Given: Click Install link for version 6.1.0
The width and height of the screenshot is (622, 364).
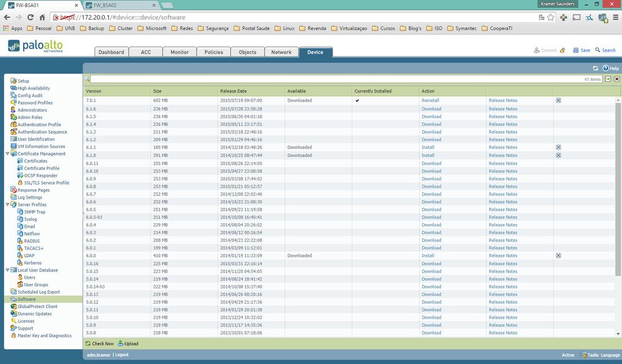Looking at the screenshot, I should tap(428, 156).
